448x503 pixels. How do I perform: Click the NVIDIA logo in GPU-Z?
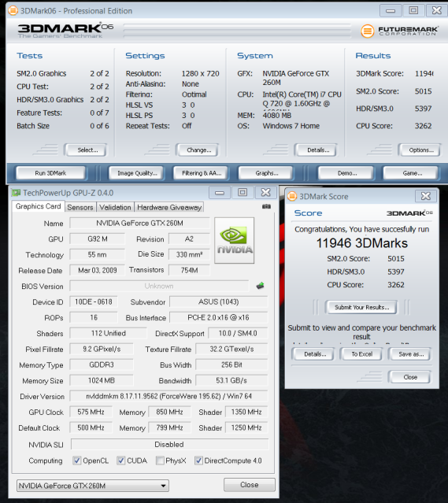click(x=235, y=240)
